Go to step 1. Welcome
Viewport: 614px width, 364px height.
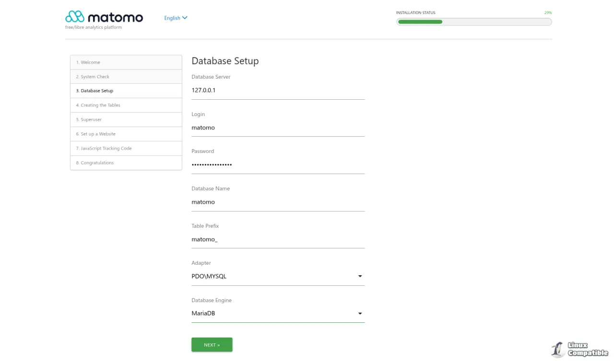[126, 62]
